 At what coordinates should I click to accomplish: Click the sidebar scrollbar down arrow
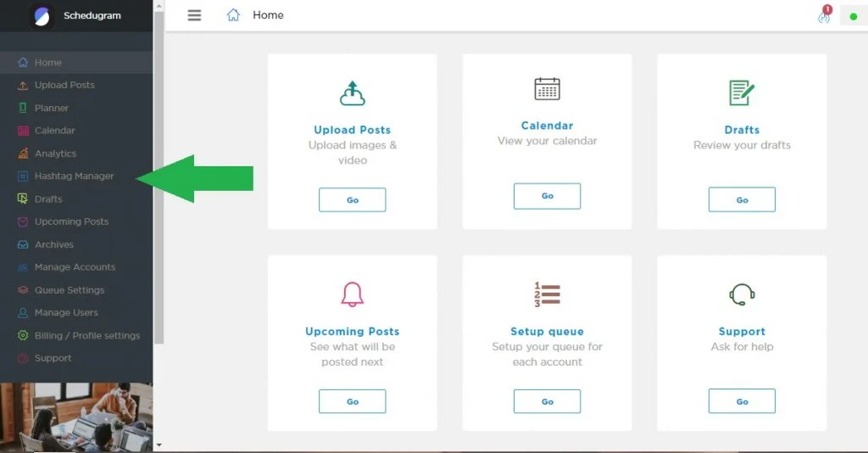tap(159, 445)
